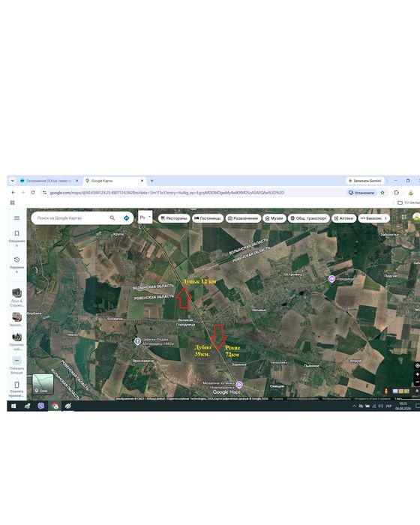Screen dimensions: 420x525
Task: Select the Гостиницы category chip
Action: click(x=208, y=218)
